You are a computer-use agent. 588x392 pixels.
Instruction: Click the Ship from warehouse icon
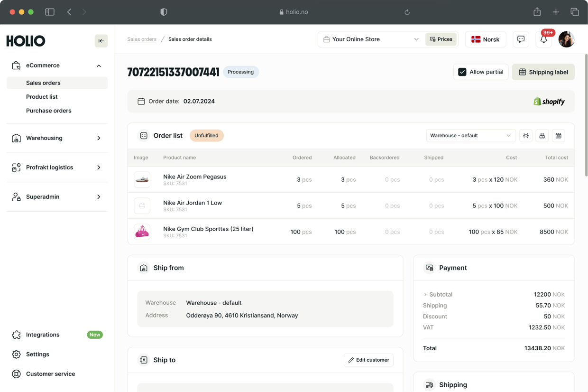144,268
